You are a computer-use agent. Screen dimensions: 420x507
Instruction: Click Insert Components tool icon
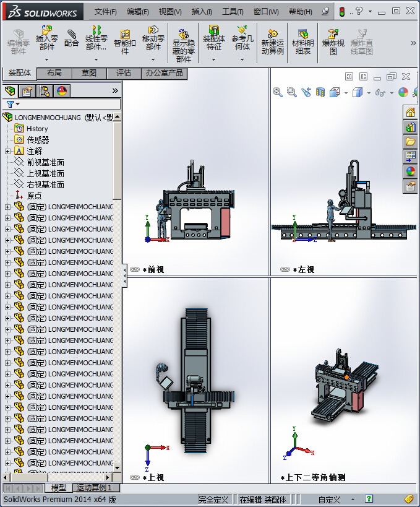click(x=47, y=30)
